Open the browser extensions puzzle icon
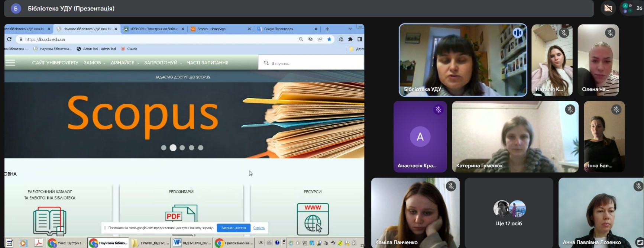644x248 pixels. point(350,39)
